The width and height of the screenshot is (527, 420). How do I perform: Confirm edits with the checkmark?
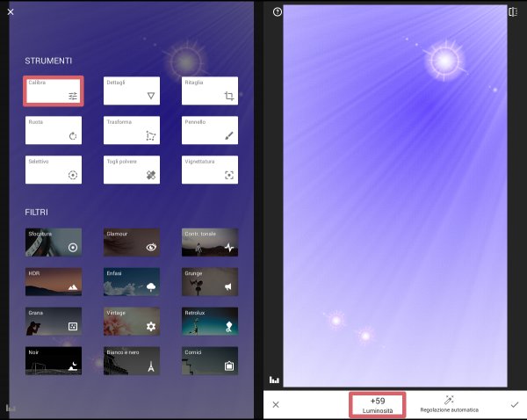[514, 404]
